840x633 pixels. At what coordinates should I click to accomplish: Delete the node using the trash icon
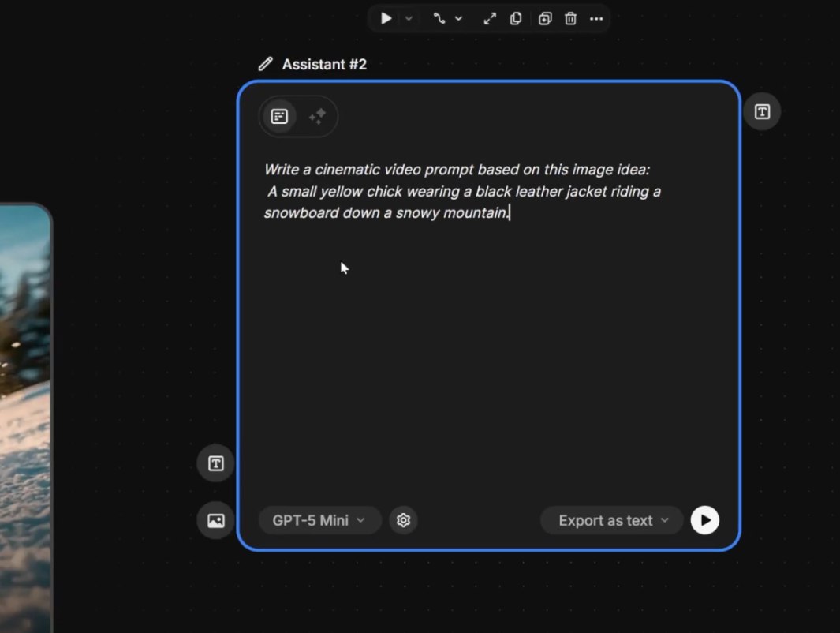point(570,18)
